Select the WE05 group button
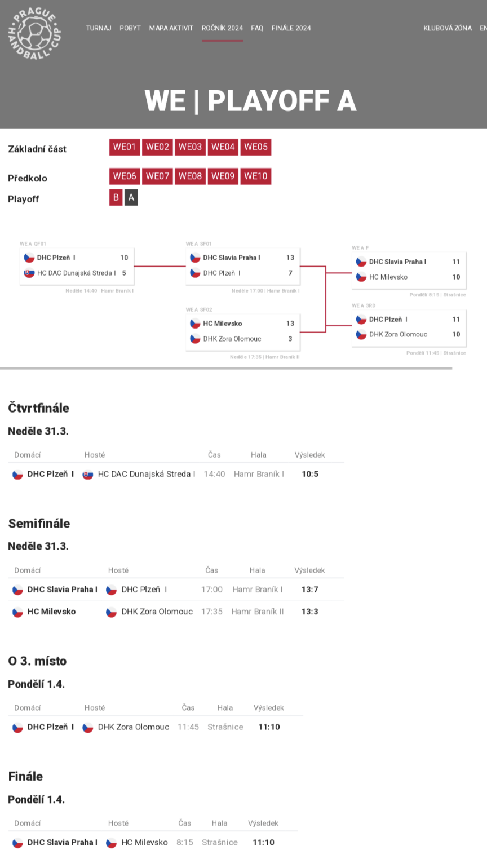The width and height of the screenshot is (487, 868). tap(256, 147)
